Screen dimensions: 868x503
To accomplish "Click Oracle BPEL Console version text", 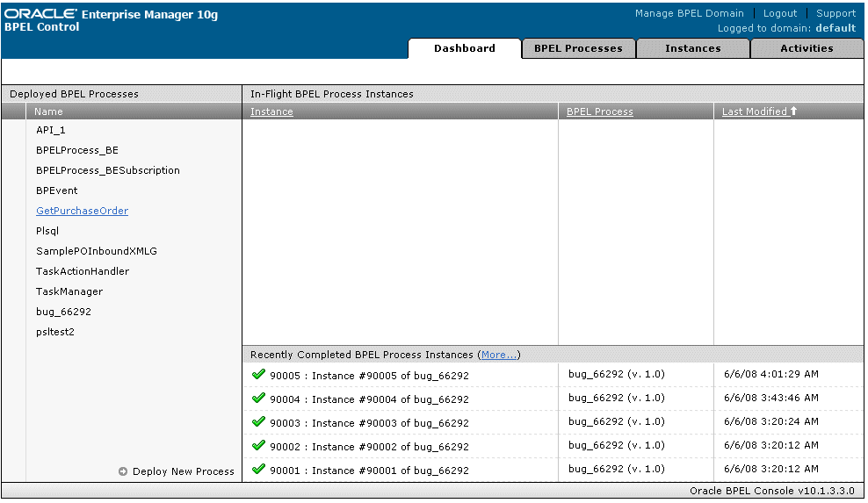I will click(x=771, y=491).
